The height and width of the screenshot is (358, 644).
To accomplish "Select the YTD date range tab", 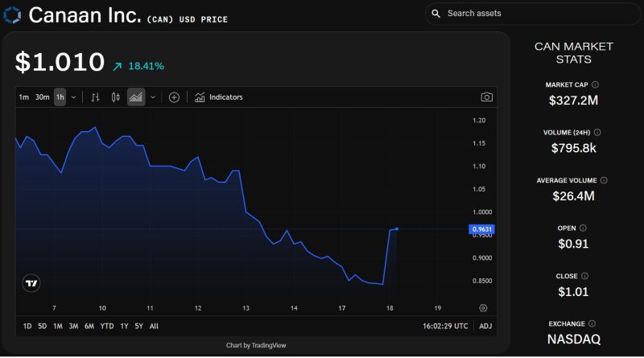I will [x=106, y=326].
